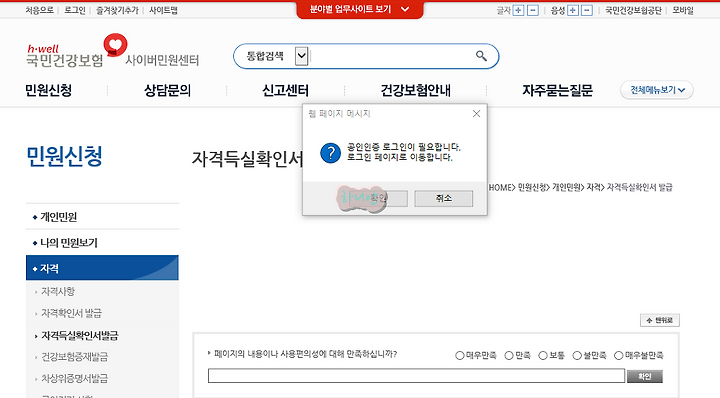The width and height of the screenshot is (720, 398).
Task: Open the 자주묻는질문 main menu
Action: tap(557, 90)
